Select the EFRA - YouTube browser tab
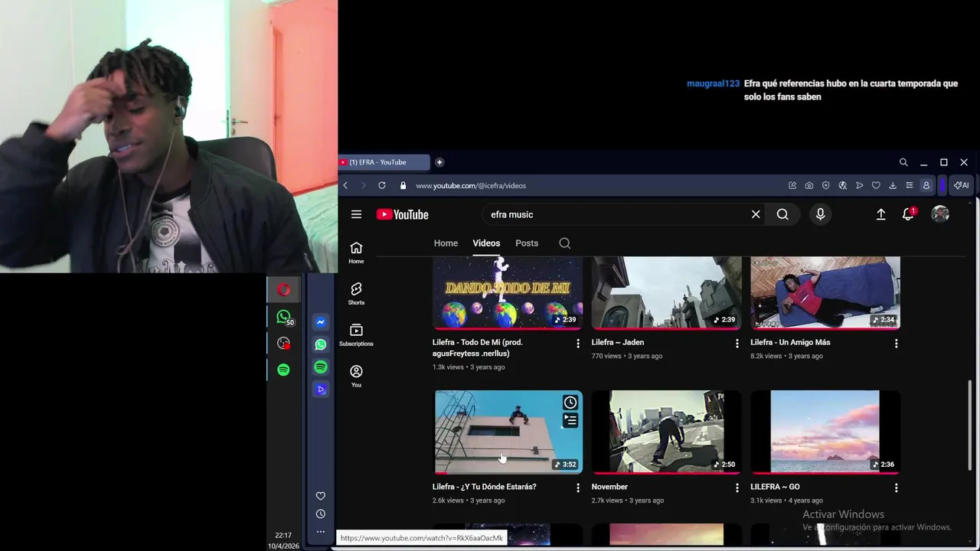The image size is (980, 551). pyautogui.click(x=384, y=162)
